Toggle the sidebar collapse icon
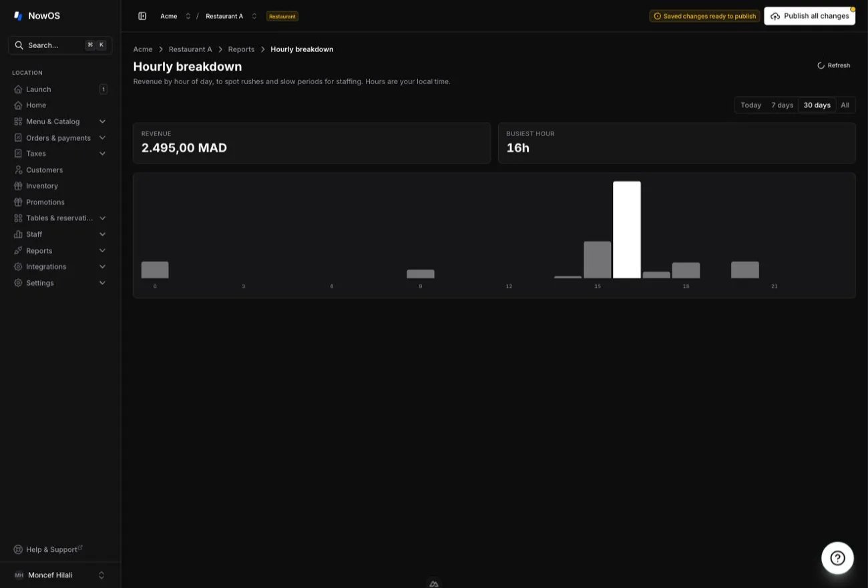868x588 pixels. point(142,16)
